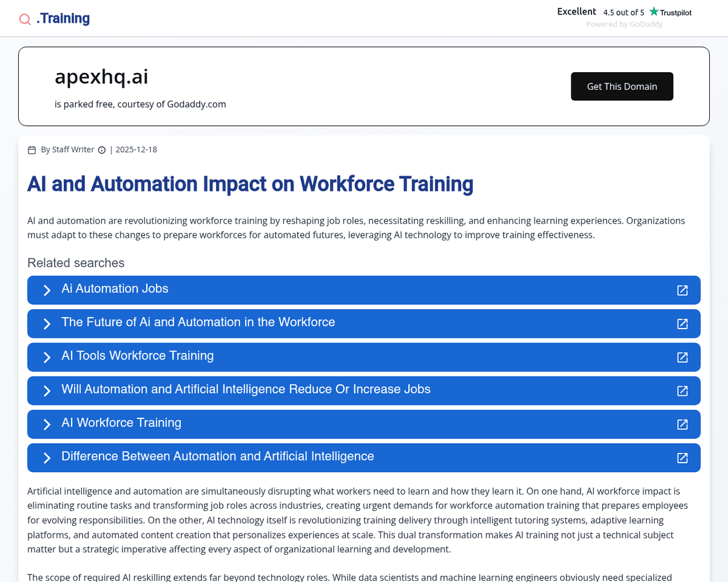This screenshot has width=728, height=582.
Task: Click external link icon on Future of Ai row
Action: 682,324
